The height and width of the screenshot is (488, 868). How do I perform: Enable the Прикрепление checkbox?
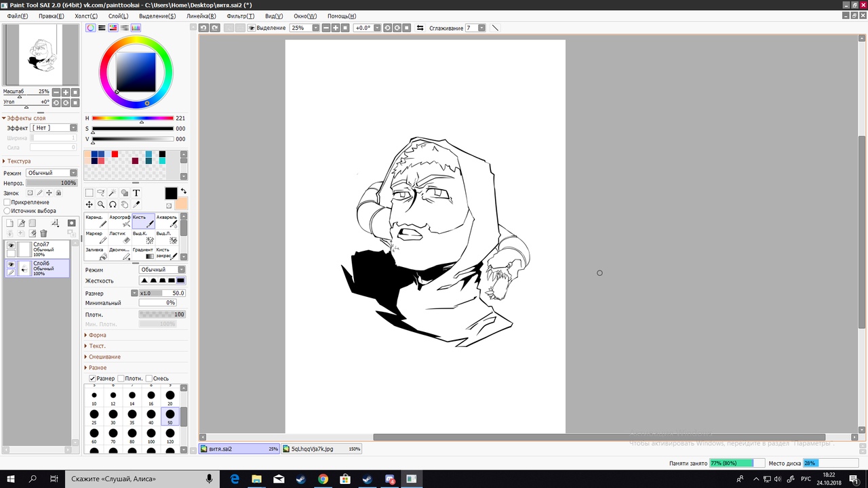click(x=7, y=202)
